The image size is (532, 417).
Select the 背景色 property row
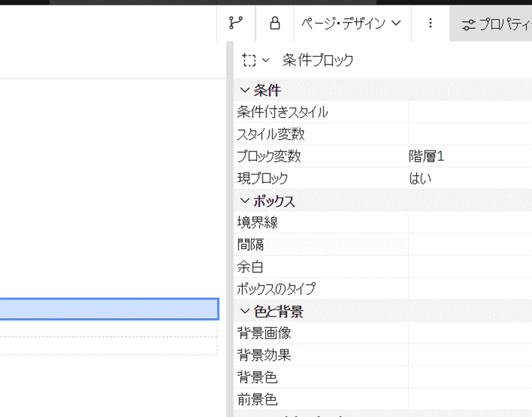(383, 377)
